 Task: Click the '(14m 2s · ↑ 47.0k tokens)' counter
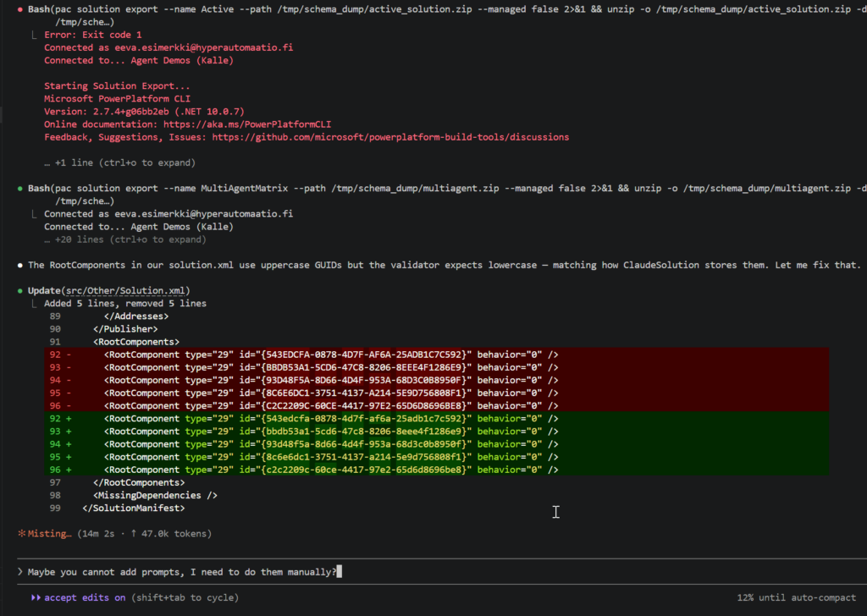[x=144, y=534]
